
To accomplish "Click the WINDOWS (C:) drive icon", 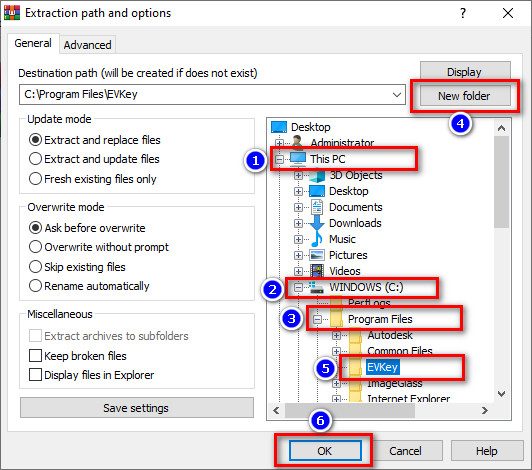I will coord(316,287).
